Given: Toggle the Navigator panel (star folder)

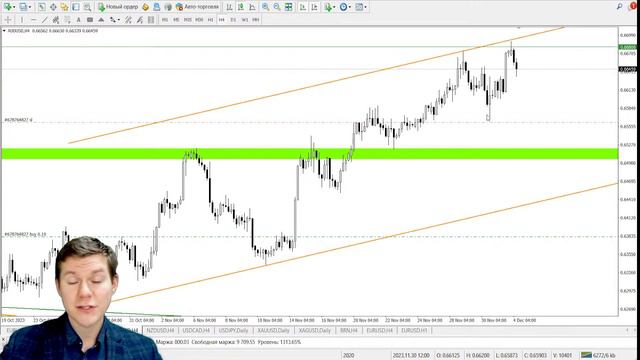Looking at the screenshot, I should [x=64, y=7].
